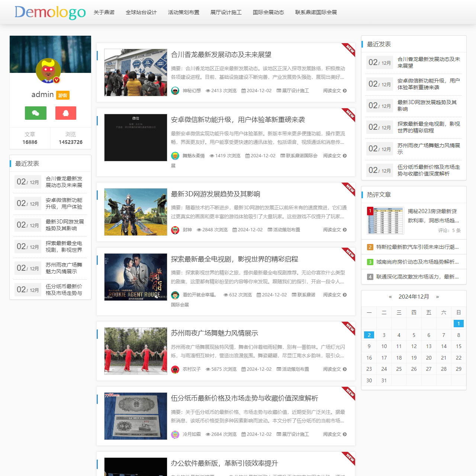Click author avatar next to 农村汉子
The width and height of the screenshot is (476, 476).
point(175,369)
